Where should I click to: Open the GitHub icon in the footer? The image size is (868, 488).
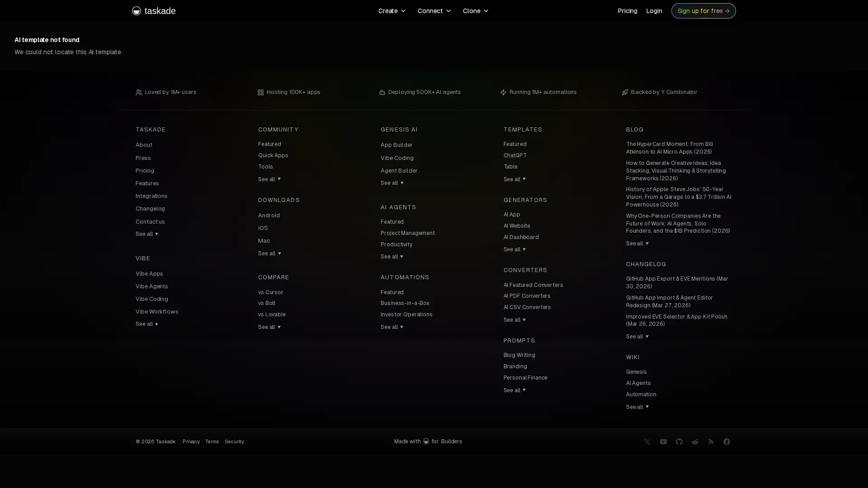tap(679, 441)
